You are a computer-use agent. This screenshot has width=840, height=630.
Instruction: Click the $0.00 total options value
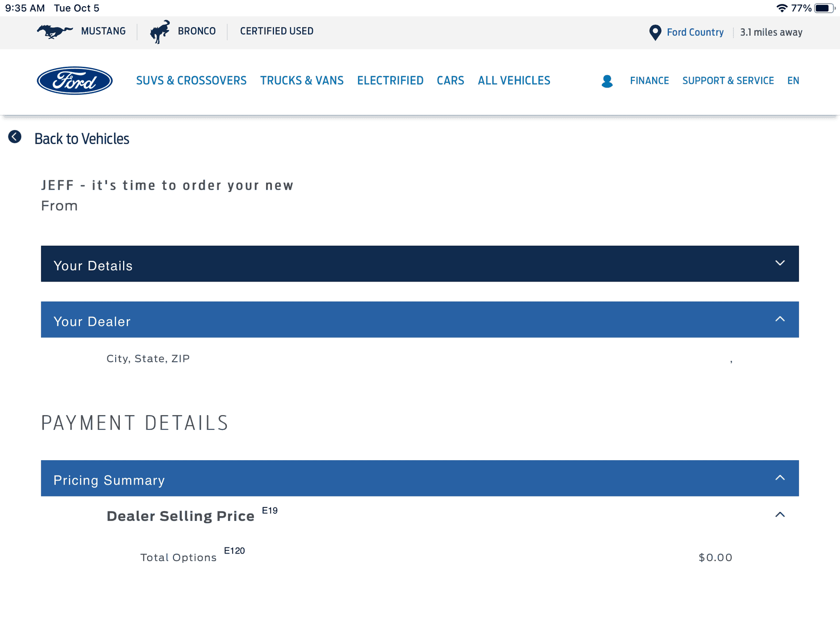pos(715,557)
